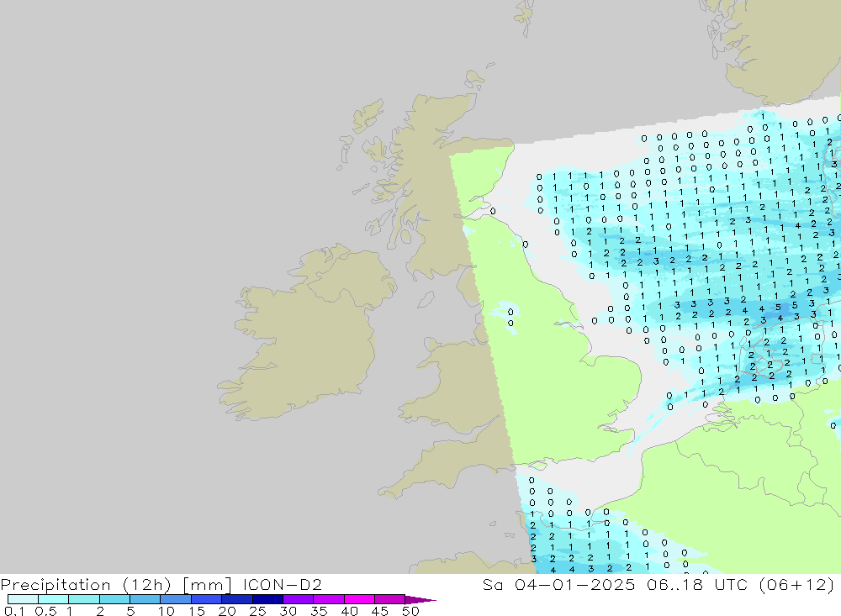
Task: Click the above-50 arrow tip of legend
Action: (420, 600)
